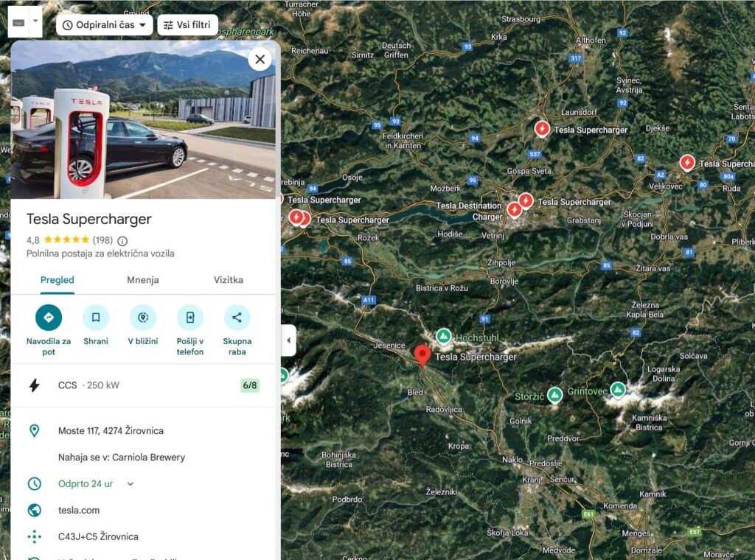Open the Tesla Supercharger photo
755x560 pixels.
coord(143,119)
